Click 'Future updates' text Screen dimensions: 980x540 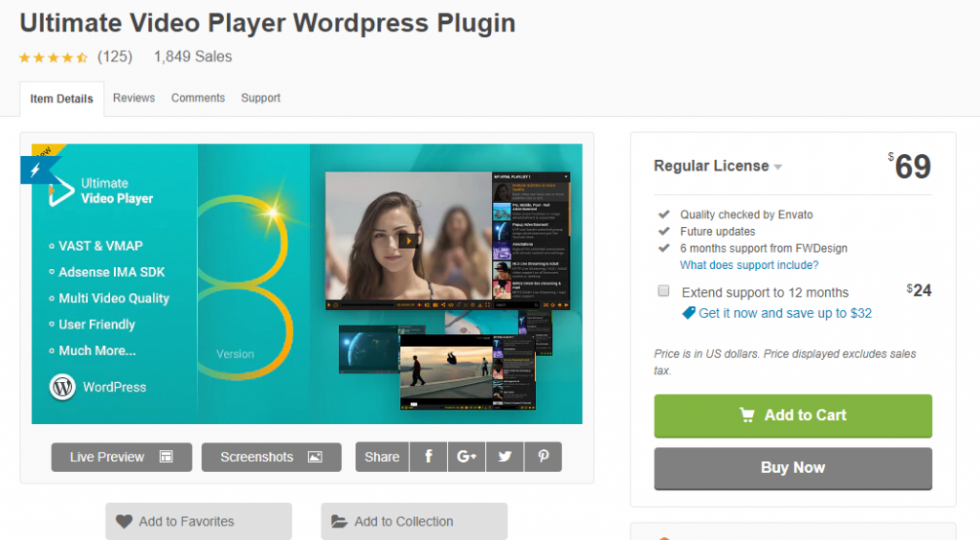click(718, 232)
